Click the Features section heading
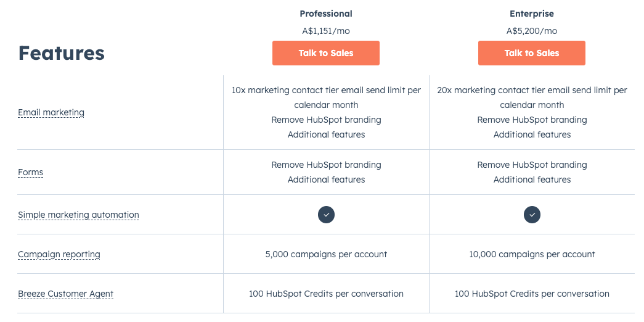 pyautogui.click(x=62, y=53)
